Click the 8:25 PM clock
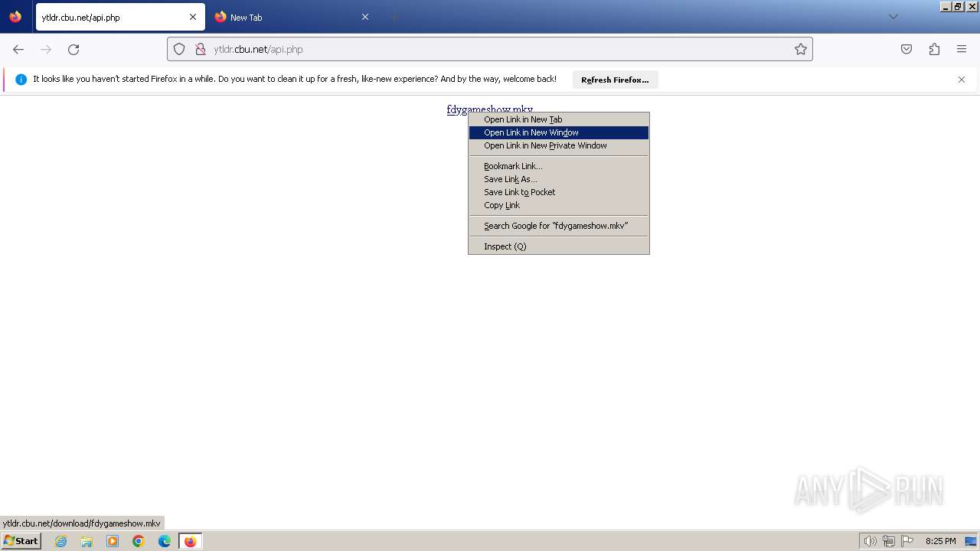 [x=940, y=541]
